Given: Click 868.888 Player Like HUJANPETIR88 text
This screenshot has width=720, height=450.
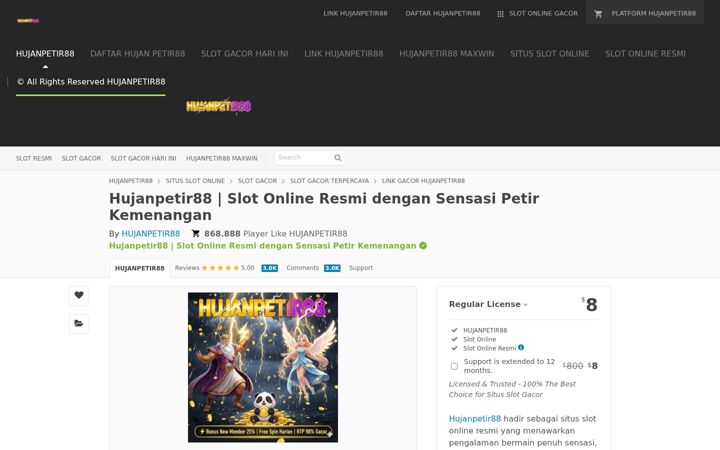Looking at the screenshot, I should click(276, 234).
